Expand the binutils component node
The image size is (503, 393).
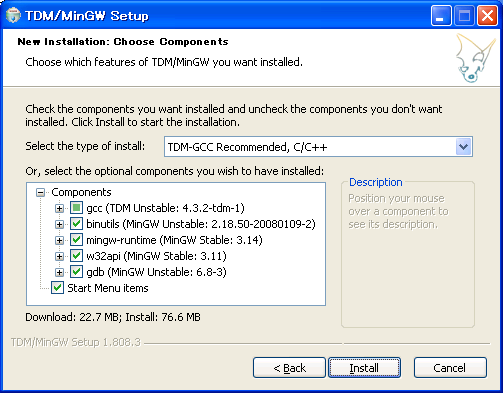coord(59,224)
